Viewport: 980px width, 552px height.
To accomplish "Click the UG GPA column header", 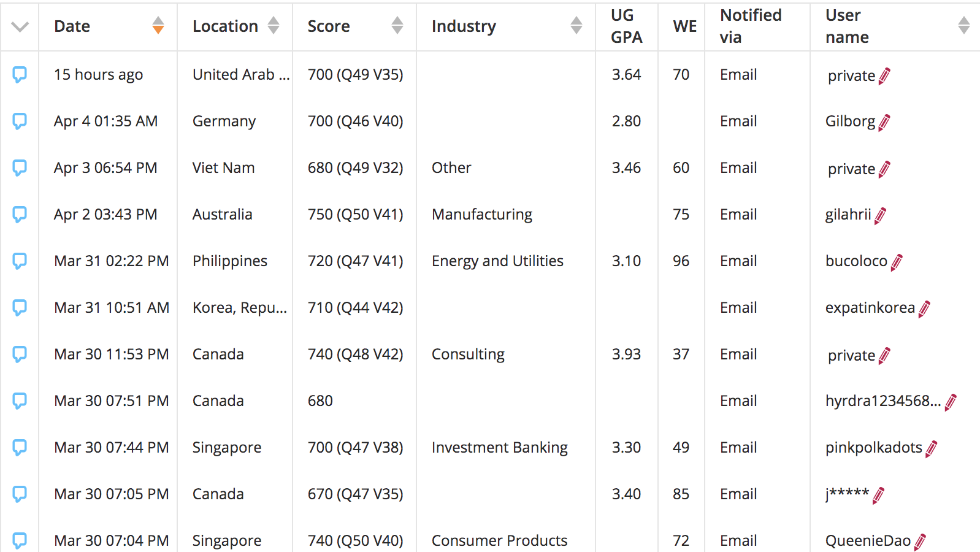I will point(627,26).
